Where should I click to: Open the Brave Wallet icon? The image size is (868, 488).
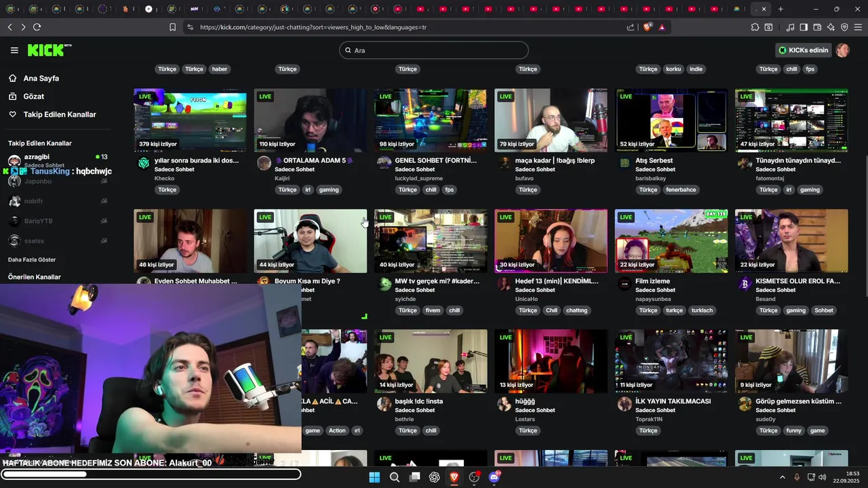point(817,27)
